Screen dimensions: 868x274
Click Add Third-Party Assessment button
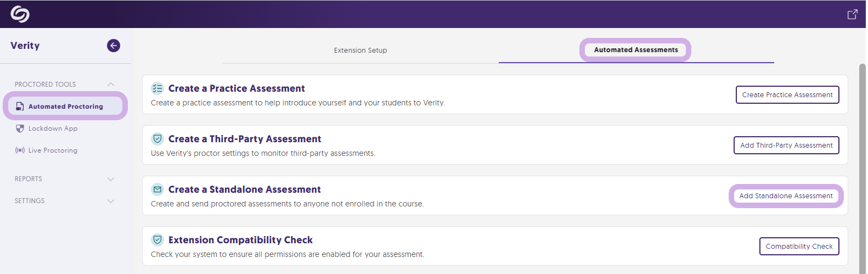(x=786, y=146)
